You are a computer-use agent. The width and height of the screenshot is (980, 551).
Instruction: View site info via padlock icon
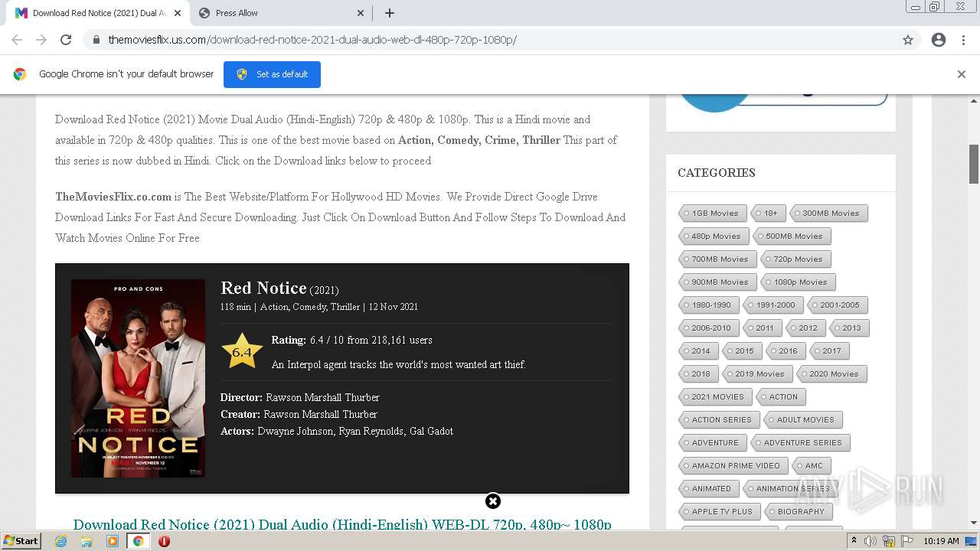pos(96,40)
